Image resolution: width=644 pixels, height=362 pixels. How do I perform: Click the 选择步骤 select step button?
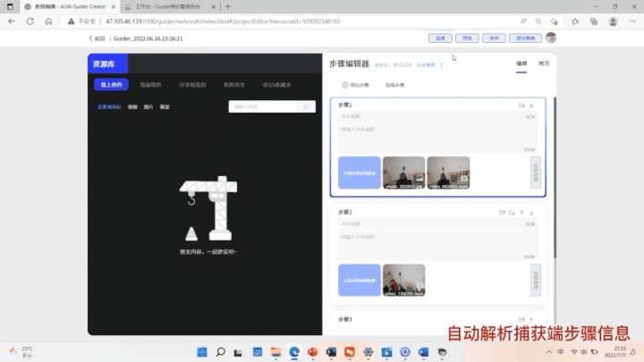click(x=394, y=85)
